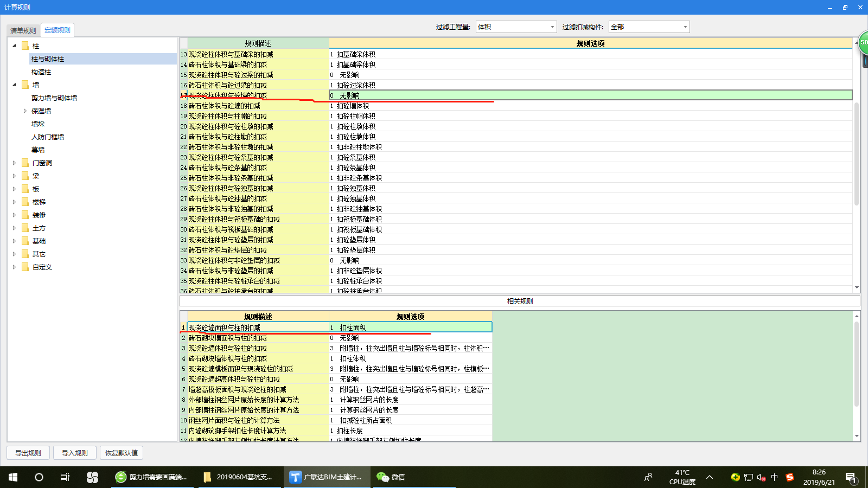Click the lower table's scrollbar down arrow
This screenshot has width=868, height=488.
(857, 436)
